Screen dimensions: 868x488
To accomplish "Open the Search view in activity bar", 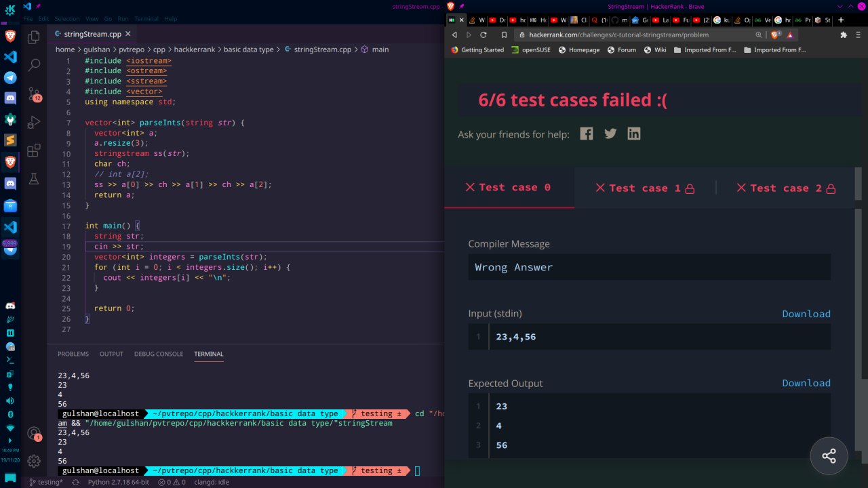I will click(33, 65).
